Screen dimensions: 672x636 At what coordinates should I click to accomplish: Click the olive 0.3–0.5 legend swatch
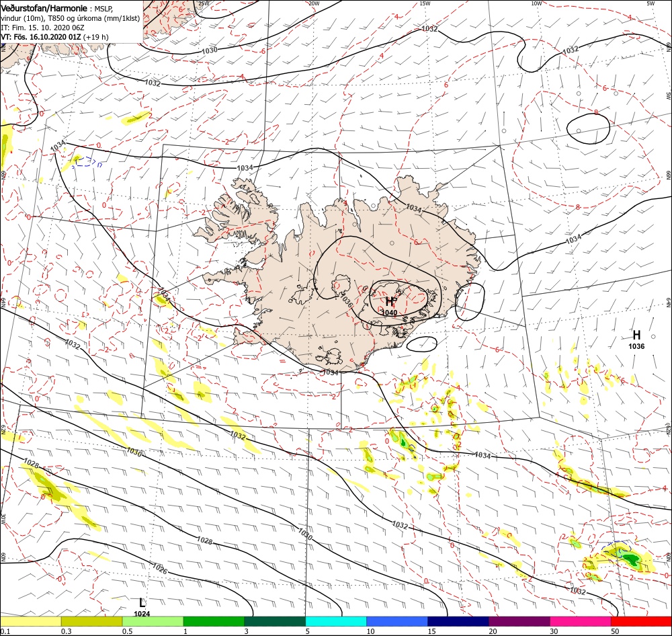coord(91,621)
